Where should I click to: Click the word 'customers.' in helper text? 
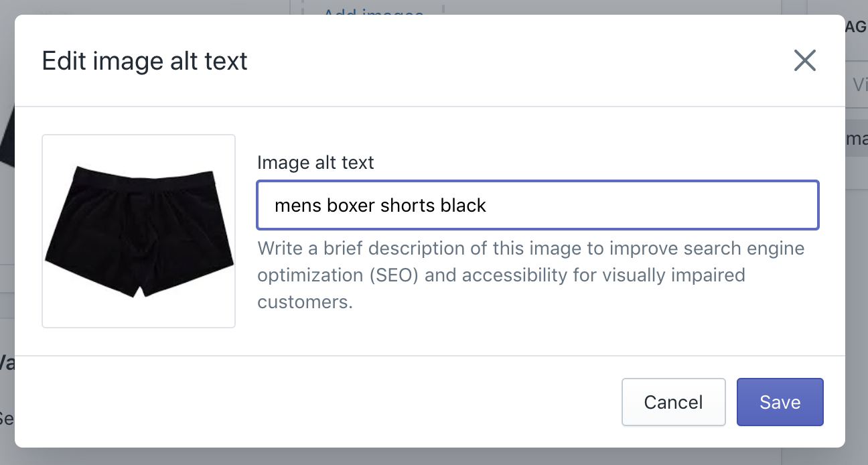305,302
